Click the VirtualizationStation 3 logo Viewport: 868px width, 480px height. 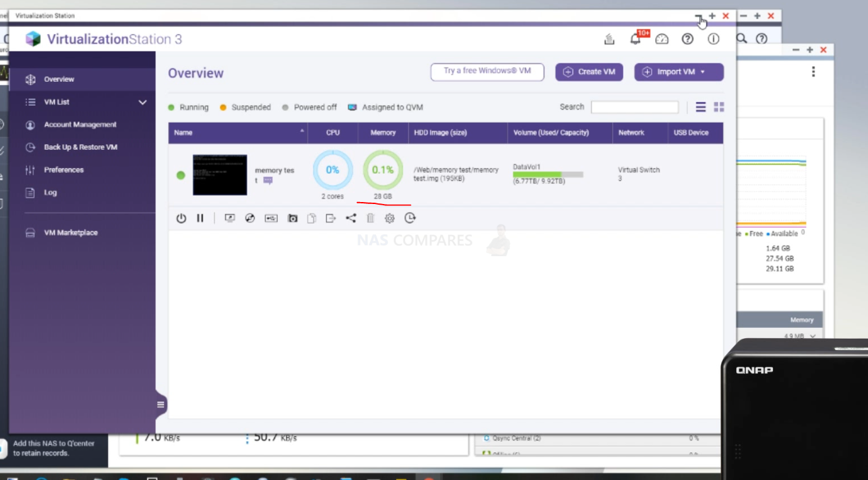[104, 39]
